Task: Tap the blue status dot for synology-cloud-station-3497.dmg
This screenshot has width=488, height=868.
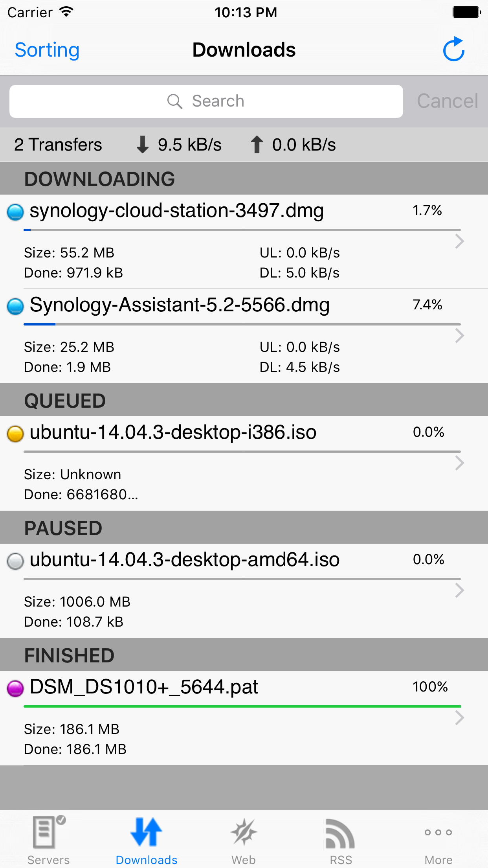Action: point(16,212)
